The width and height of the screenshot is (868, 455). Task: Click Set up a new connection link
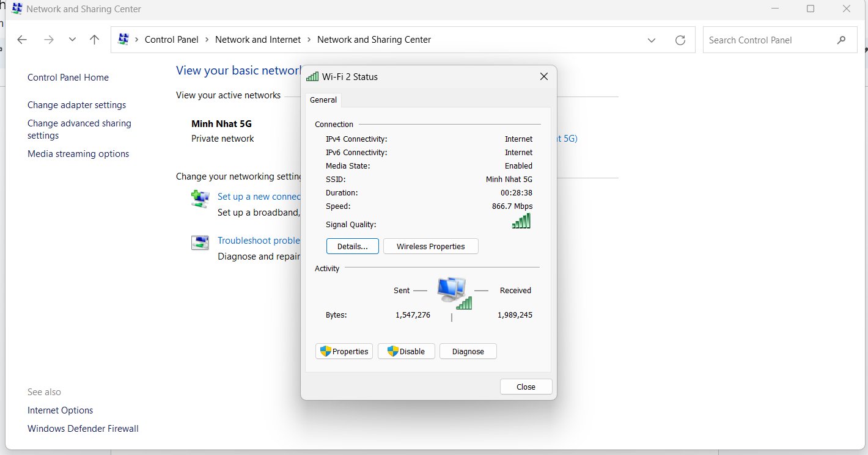click(x=259, y=197)
